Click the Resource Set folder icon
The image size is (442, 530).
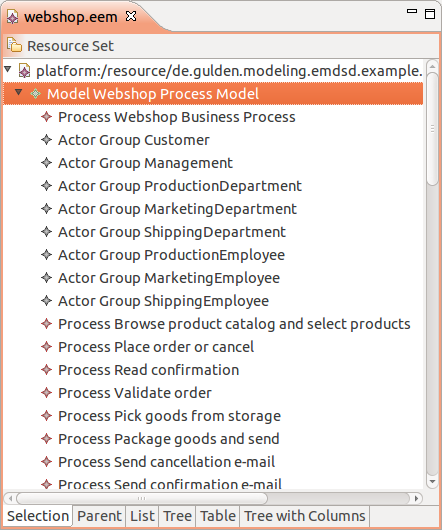[14, 45]
